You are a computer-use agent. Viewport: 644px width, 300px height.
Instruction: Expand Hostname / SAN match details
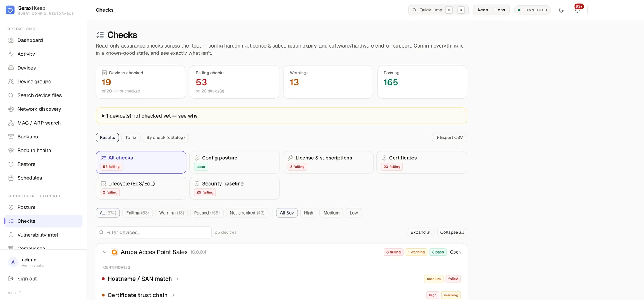point(177,279)
